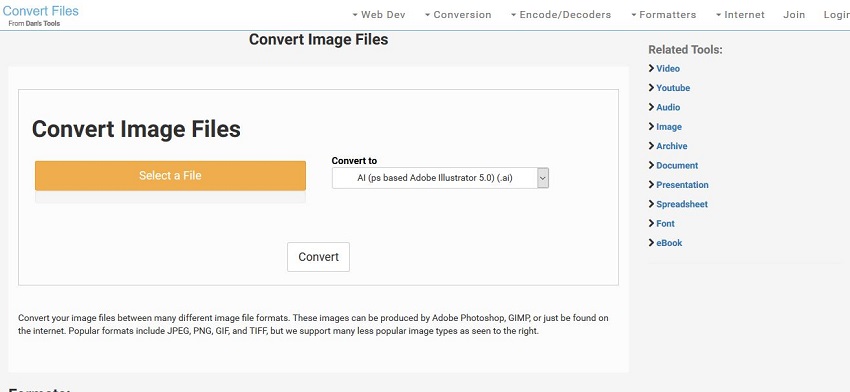This screenshot has width=850, height=392.
Task: Click the chevron icon beside Video
Action: [x=652, y=68]
